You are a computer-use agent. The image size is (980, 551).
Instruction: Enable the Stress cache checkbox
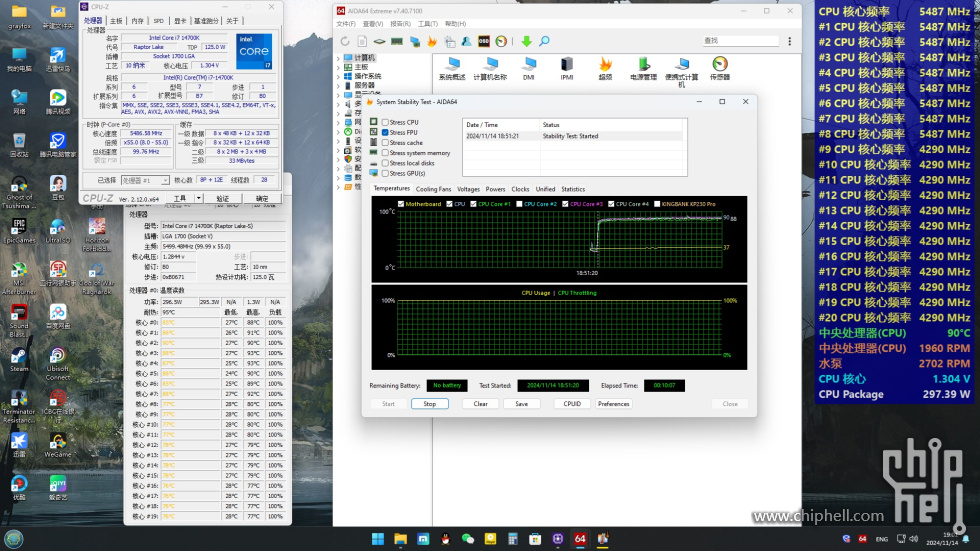pos(385,142)
